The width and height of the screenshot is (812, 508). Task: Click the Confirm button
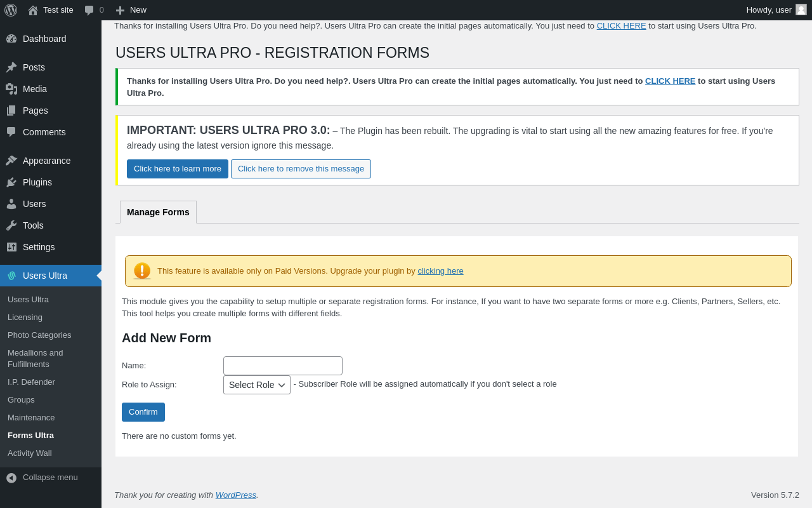coord(143,412)
